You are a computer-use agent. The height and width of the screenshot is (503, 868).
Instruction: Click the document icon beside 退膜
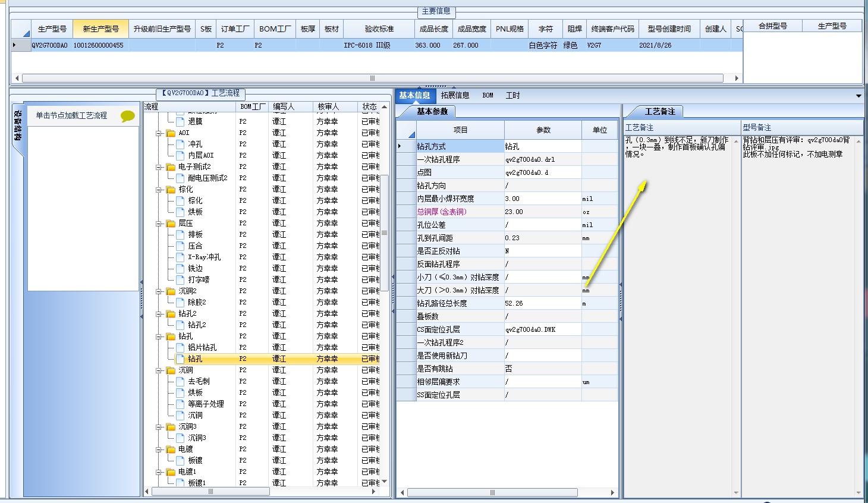pyautogui.click(x=181, y=121)
